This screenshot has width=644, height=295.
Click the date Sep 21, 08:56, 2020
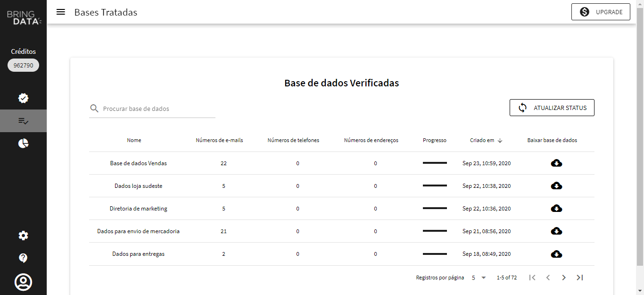coord(487,231)
